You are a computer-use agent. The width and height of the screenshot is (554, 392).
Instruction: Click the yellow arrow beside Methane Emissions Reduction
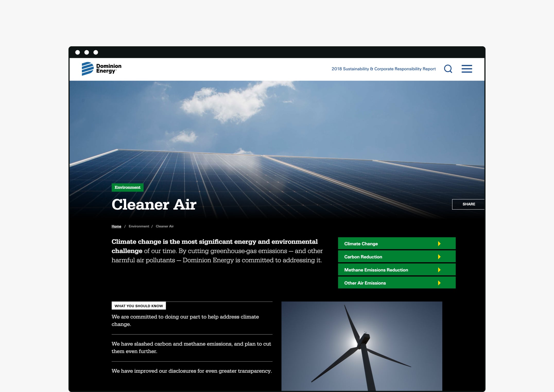pyautogui.click(x=439, y=270)
